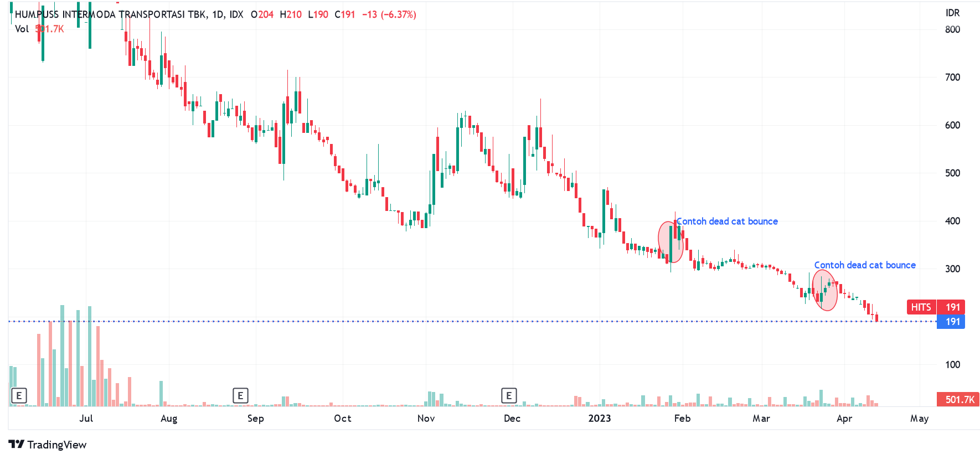980x459 pixels.
Task: Click the Aug time axis label
Action: pos(169,419)
